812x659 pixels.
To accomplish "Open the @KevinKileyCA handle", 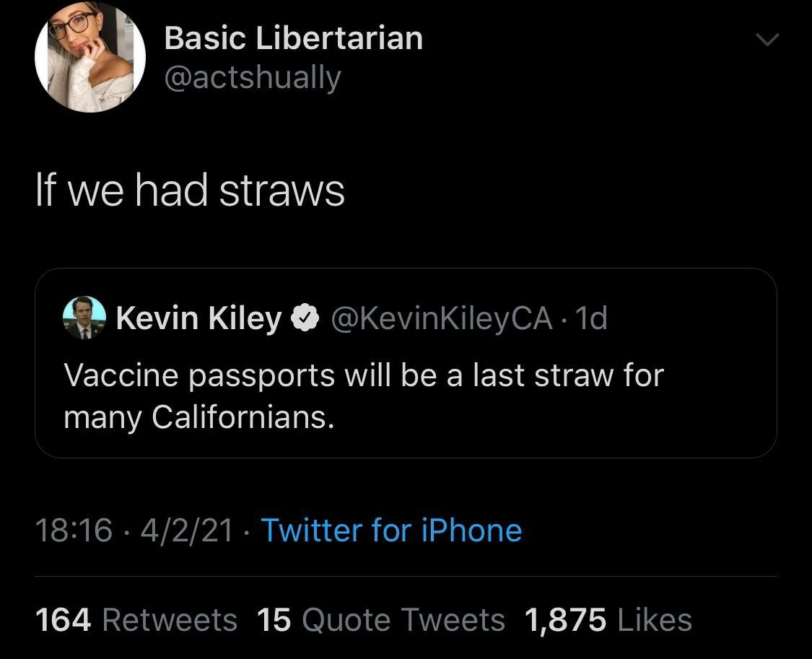I will [x=441, y=318].
